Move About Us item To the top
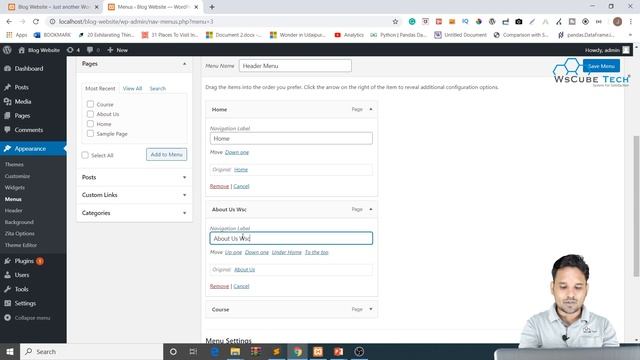 316,252
